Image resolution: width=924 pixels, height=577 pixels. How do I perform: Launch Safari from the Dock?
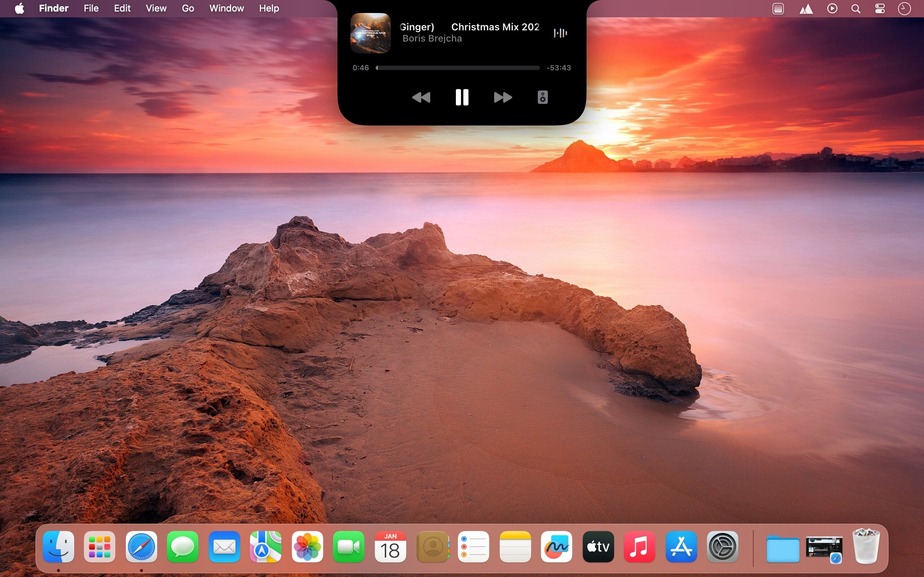(141, 546)
